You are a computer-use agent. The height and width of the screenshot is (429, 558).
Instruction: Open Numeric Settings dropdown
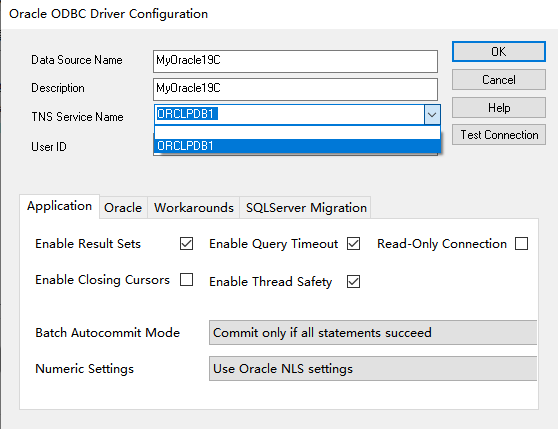(373, 369)
